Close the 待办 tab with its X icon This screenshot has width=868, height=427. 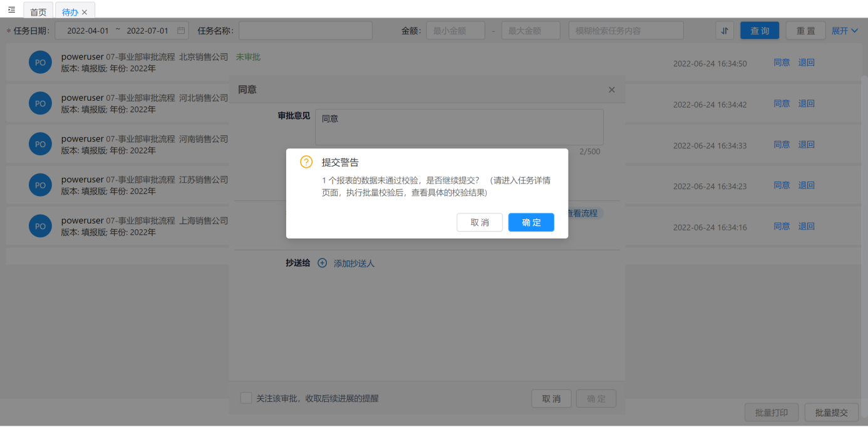85,13
